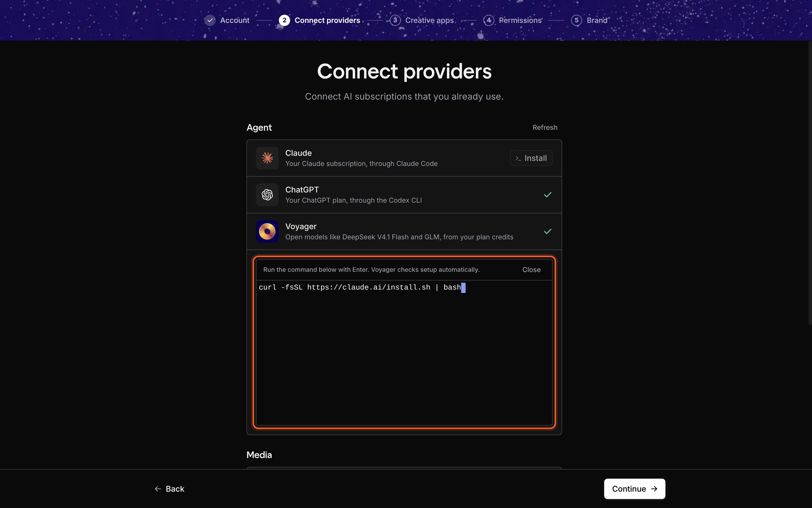Click "Connect AI subscriptions that you already use."
This screenshot has width=812, height=508.
point(404,97)
